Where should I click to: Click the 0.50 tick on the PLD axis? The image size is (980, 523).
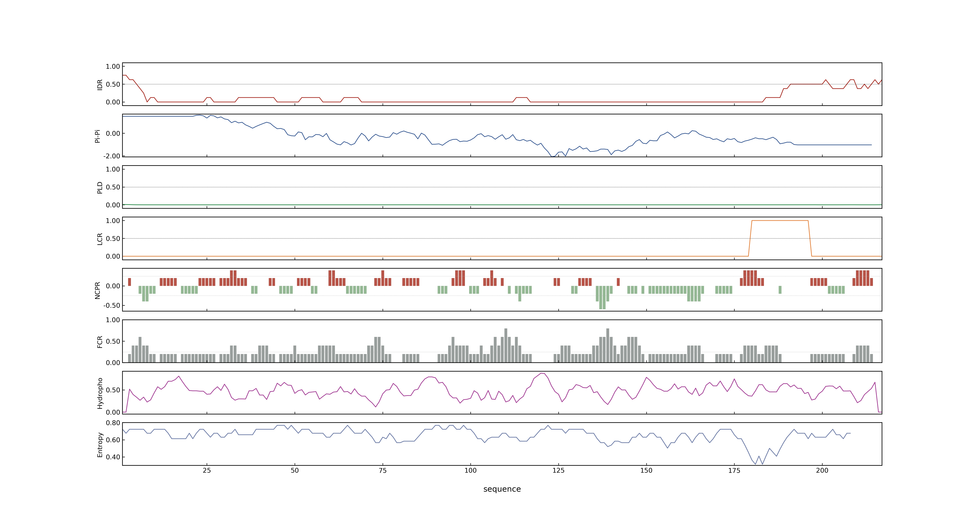(x=113, y=187)
